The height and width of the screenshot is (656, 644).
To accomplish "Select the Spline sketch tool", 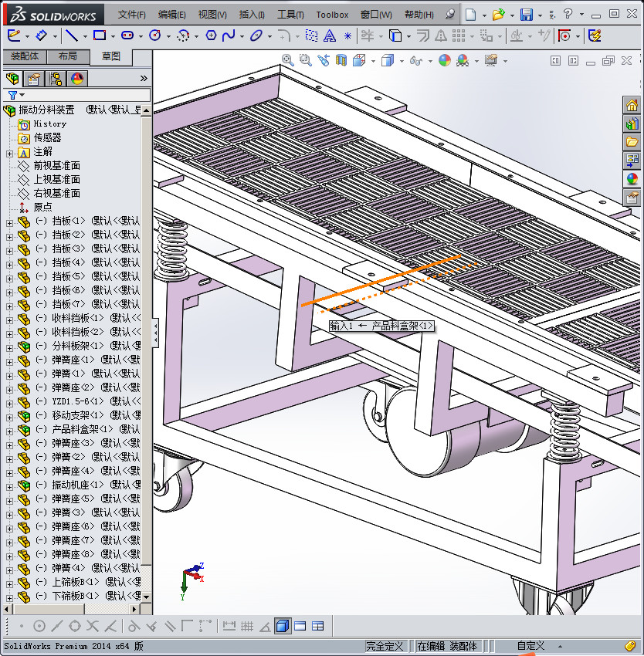I will click(229, 36).
